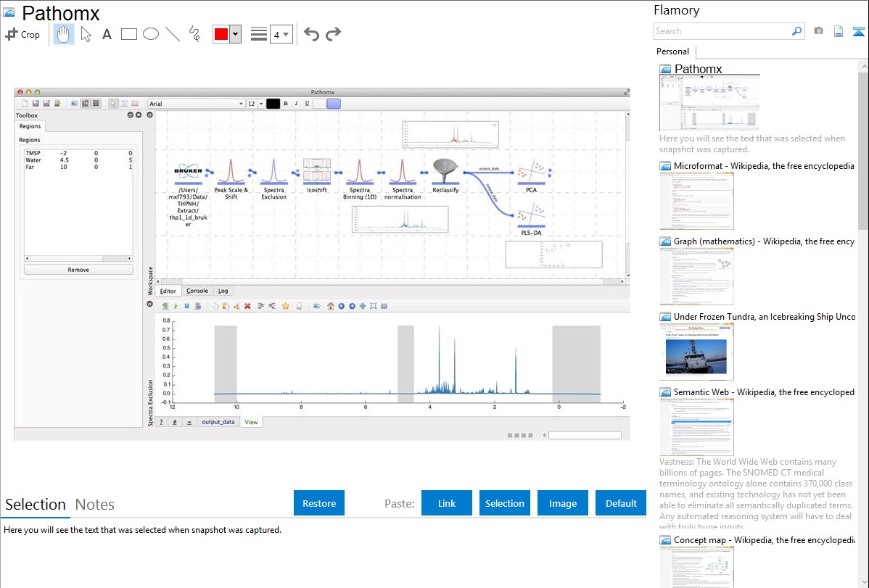This screenshot has height=588, width=869.
Task: Select the Crop tool
Action: click(22, 34)
